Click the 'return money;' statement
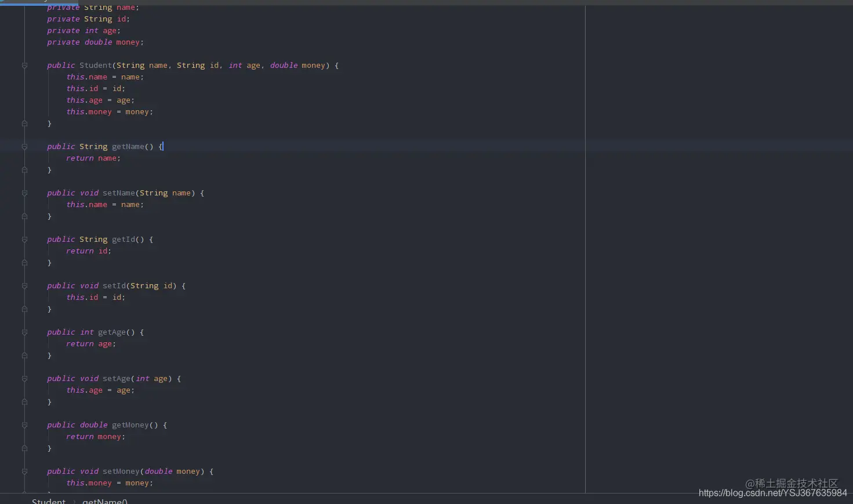The width and height of the screenshot is (853, 504). (x=96, y=437)
